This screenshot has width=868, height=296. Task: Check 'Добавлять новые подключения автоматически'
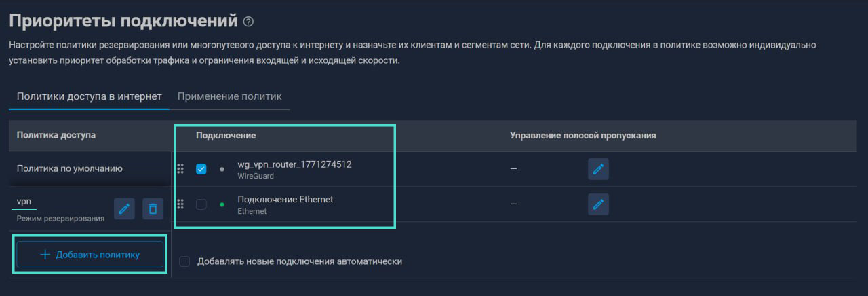tap(184, 261)
